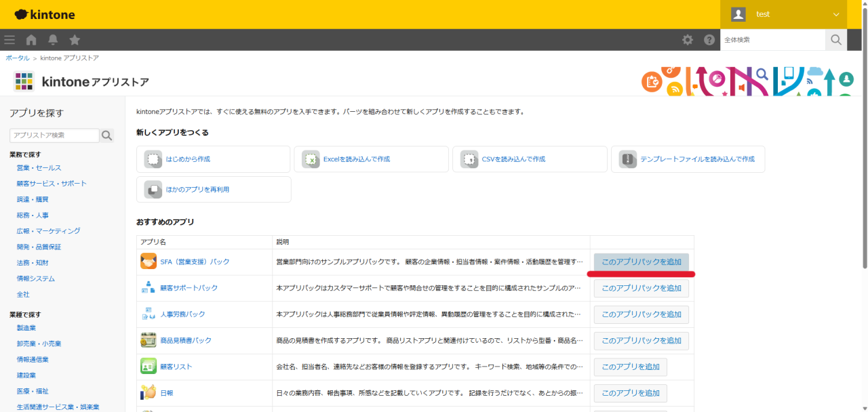
Task: Open settings gear icon
Action: tap(688, 40)
